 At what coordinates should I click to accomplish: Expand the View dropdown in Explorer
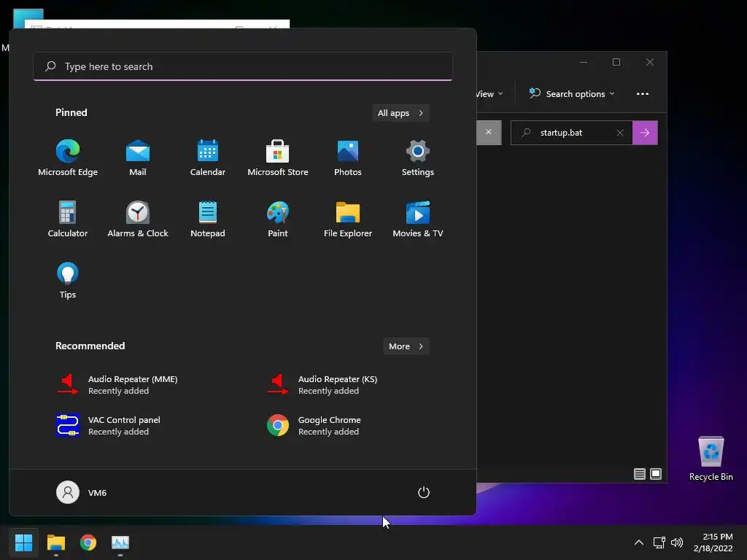click(x=489, y=94)
